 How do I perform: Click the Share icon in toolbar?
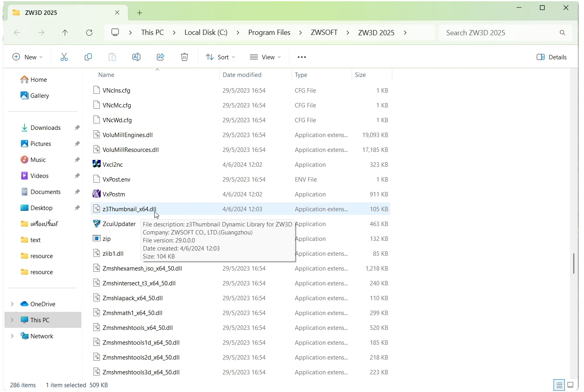pyautogui.click(x=160, y=57)
